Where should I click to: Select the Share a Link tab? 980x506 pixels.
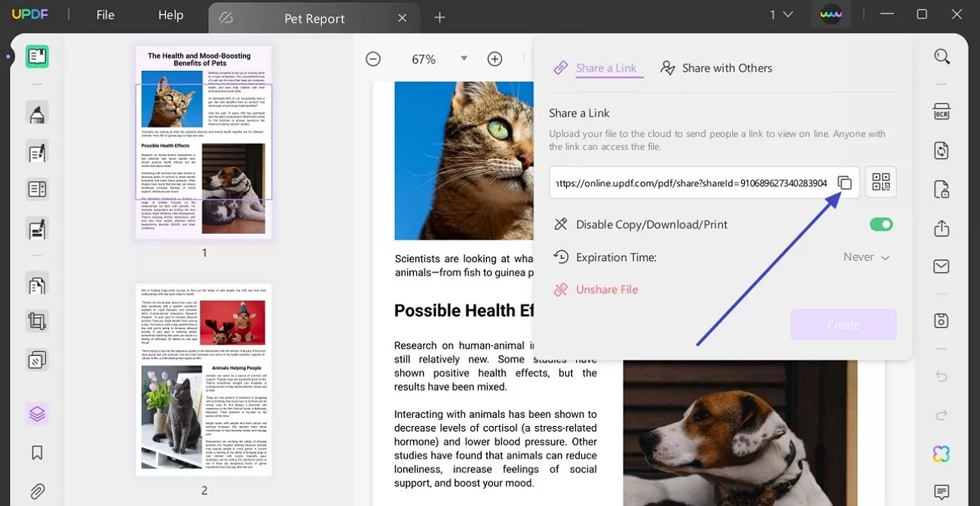click(x=599, y=68)
